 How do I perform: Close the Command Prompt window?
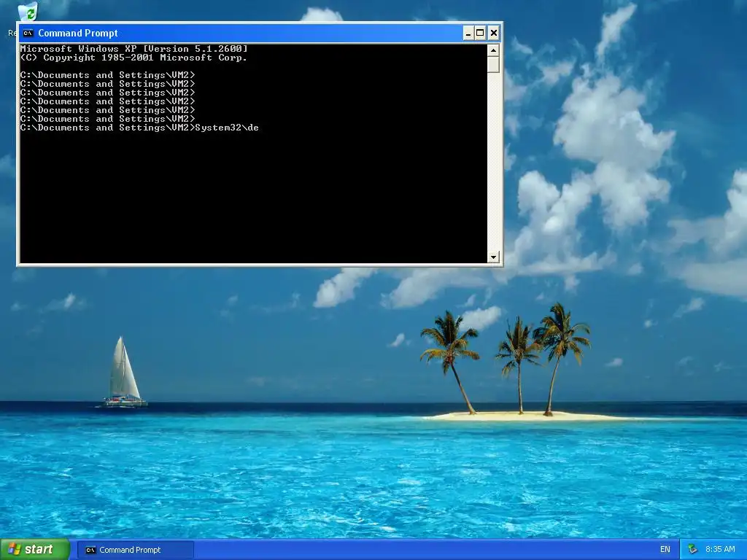[494, 33]
